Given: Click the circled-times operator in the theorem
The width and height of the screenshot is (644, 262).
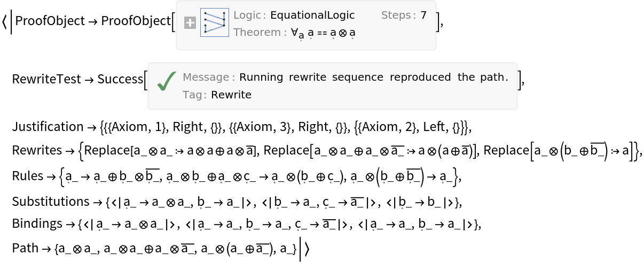Looking at the screenshot, I should pos(343,33).
